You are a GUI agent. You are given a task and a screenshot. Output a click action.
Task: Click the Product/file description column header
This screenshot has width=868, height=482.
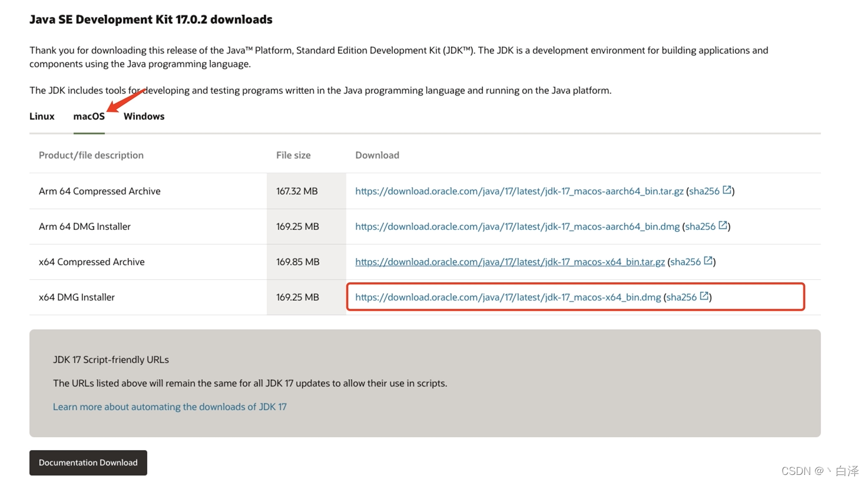click(91, 155)
